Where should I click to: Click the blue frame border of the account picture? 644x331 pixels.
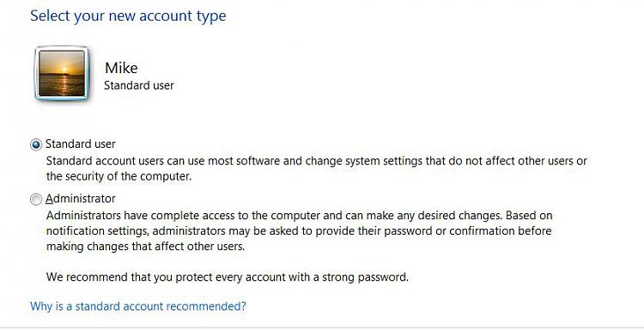pos(37,74)
